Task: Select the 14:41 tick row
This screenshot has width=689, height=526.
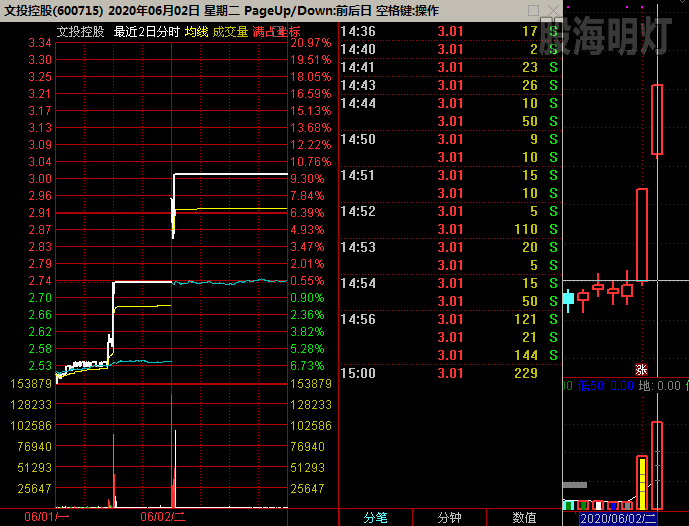Action: 449,67
